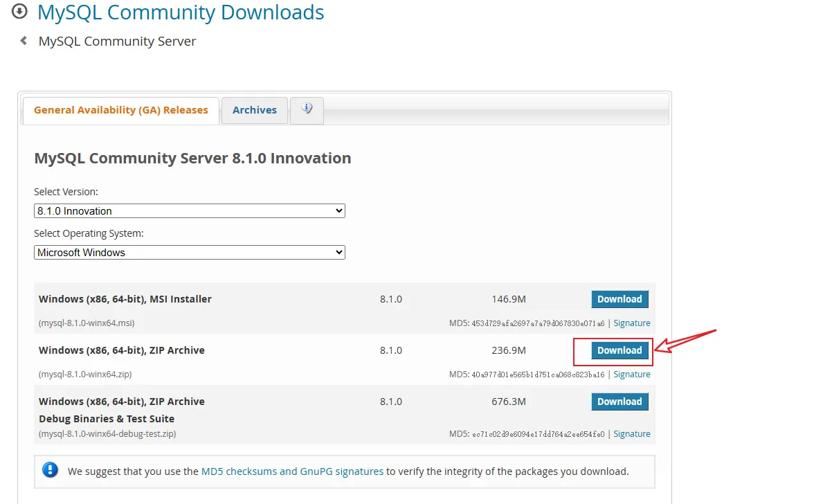Click the 146.9M file size
The height and width of the screenshot is (504, 832).
click(509, 299)
